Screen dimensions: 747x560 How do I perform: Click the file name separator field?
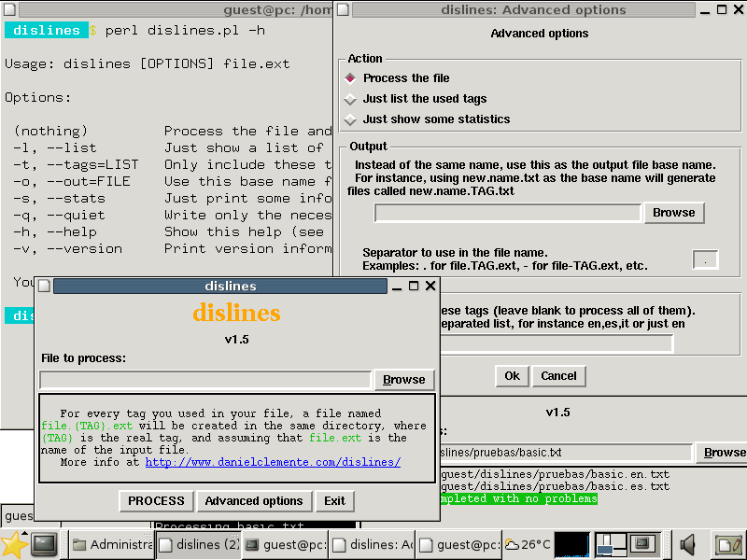tap(705, 259)
